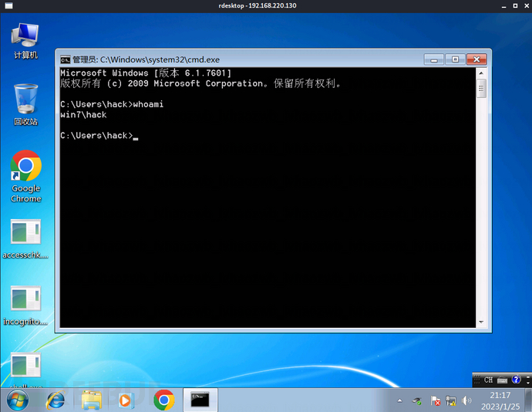Click the 'Microsoft Windows [版本 6.1.7601]' line
This screenshot has width=532, height=412.
tap(146, 73)
